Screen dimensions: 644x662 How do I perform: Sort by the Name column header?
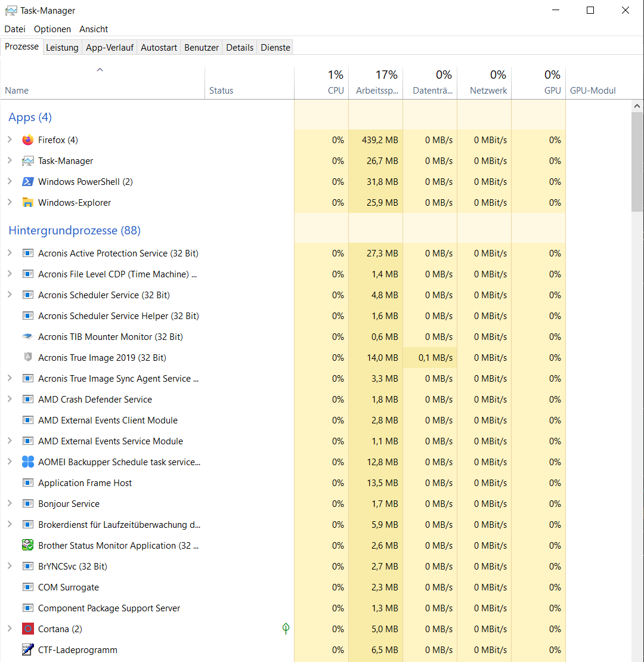click(x=103, y=83)
